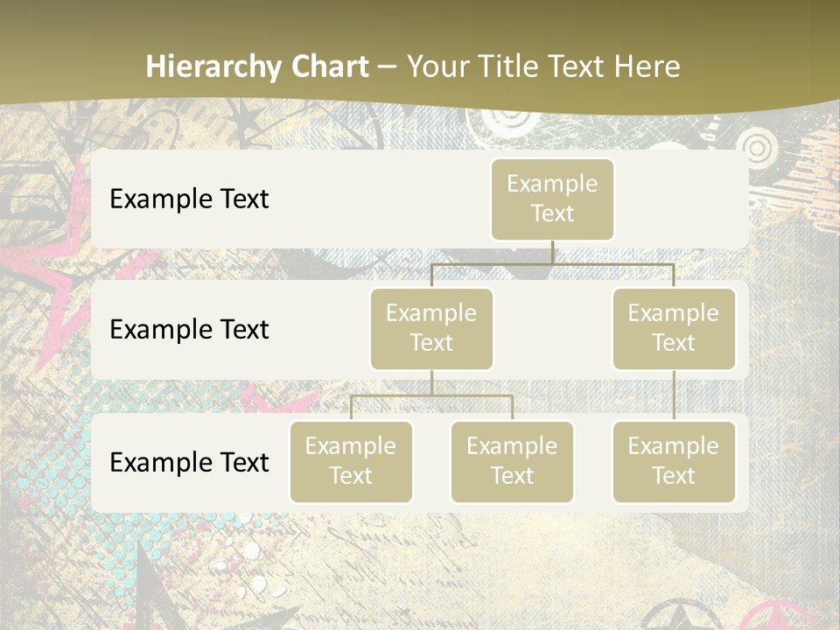Viewport: 840px width, 630px height.
Task: Click the rightmost box in the bottom level
Action: 674,461
